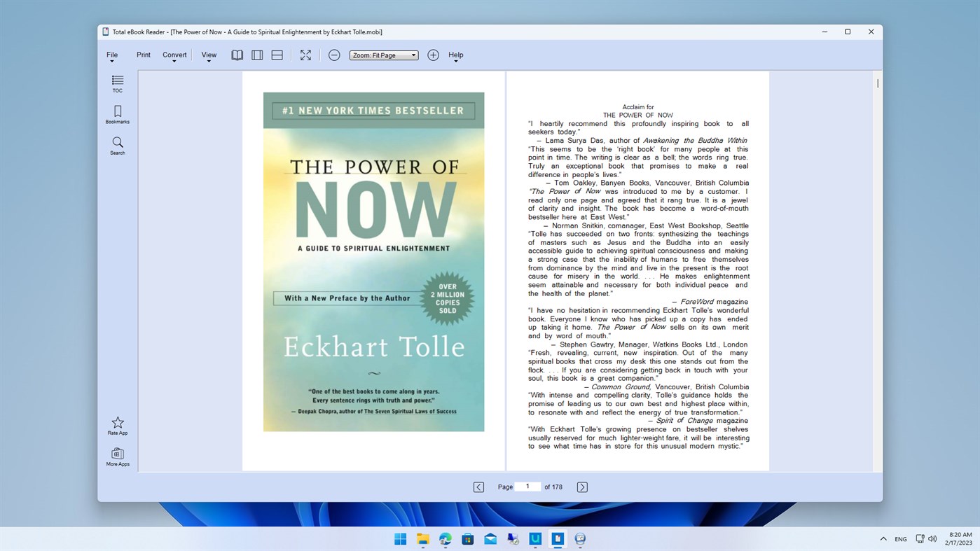Viewport: 980px width, 551px height.
Task: Click Print to print the ebook
Action: coord(143,55)
